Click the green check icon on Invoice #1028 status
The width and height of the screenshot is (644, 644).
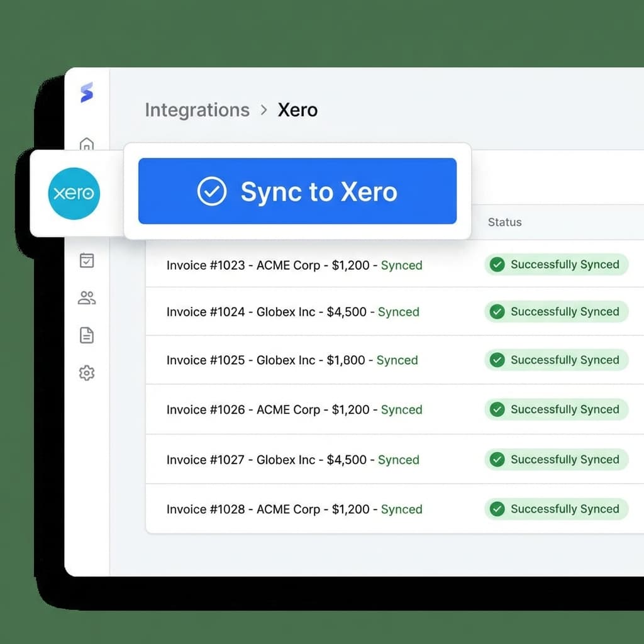click(497, 509)
